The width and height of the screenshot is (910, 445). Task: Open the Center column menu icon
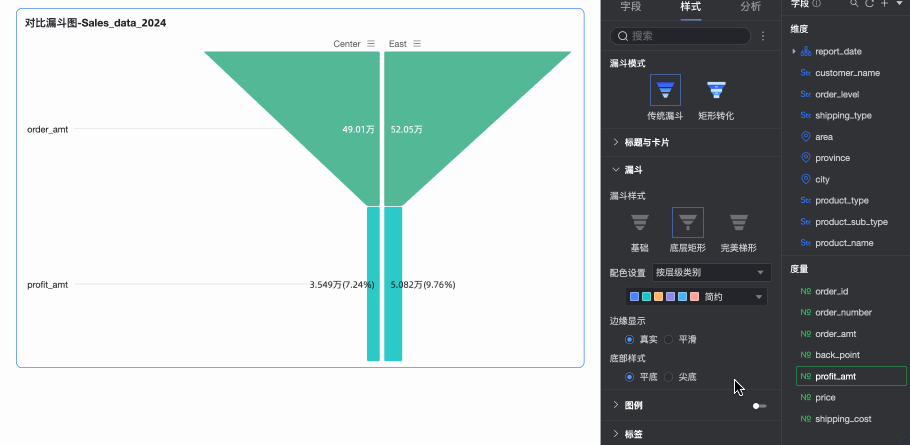[x=371, y=44]
